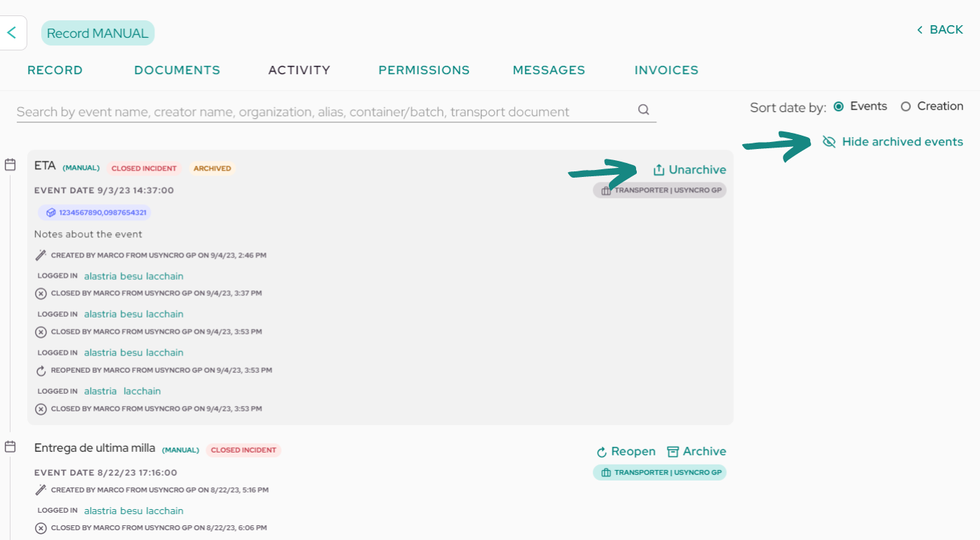Image resolution: width=980 pixels, height=540 pixels.
Task: Click the Unarchive upload icon
Action: (658, 170)
